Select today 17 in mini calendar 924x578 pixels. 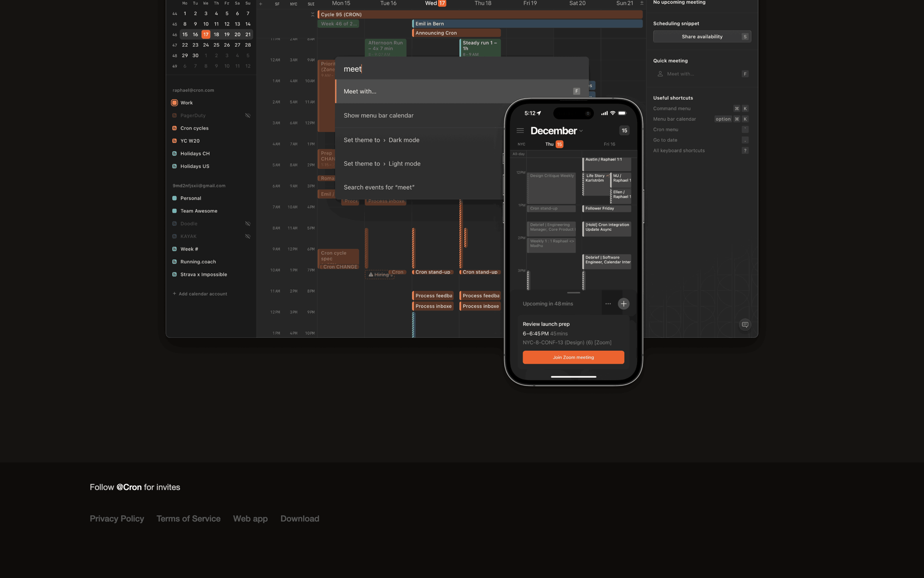click(205, 34)
